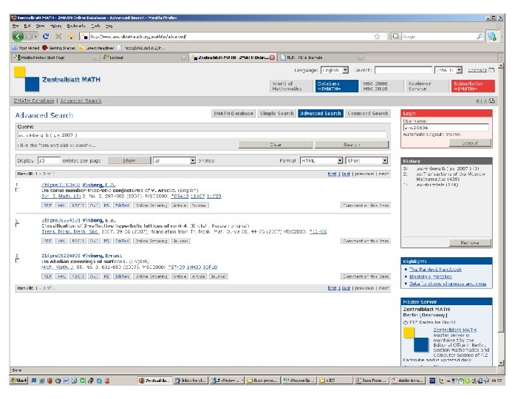
Task: Click the page vertical scrollbar down arrow
Action: click(501, 363)
